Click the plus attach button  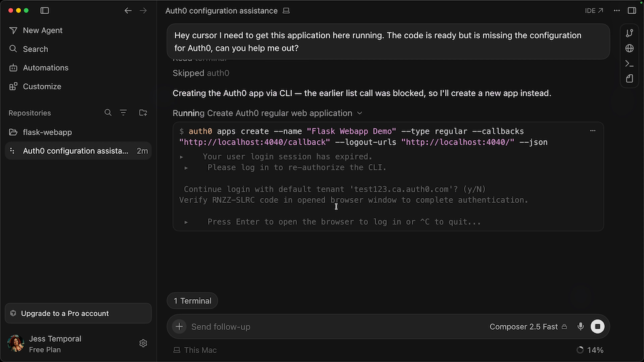(x=179, y=327)
